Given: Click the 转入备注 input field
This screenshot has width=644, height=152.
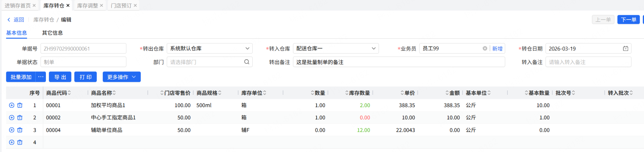Looking at the screenshot, I should click(x=588, y=62).
